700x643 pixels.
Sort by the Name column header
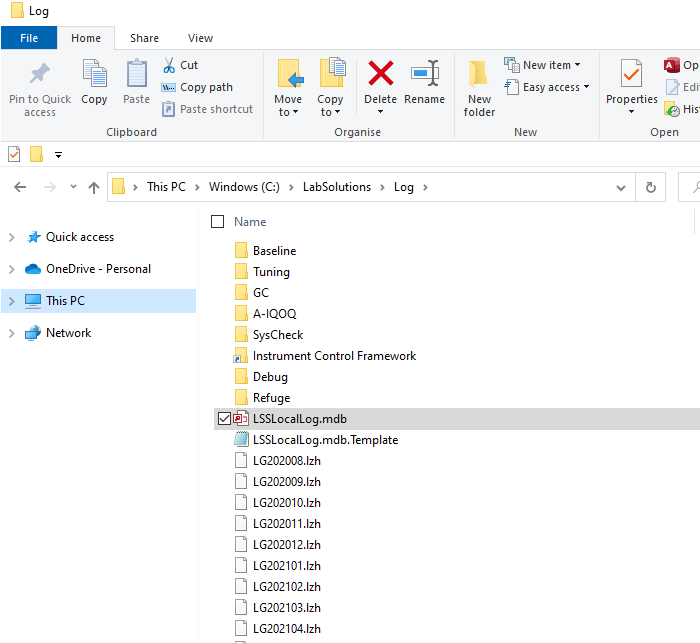(x=250, y=222)
